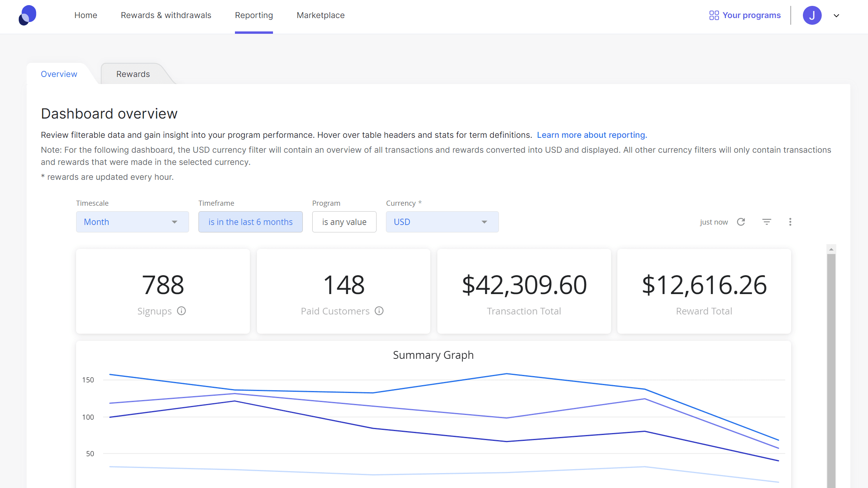Click the refresh dashboard icon
This screenshot has height=488, width=868.
[x=741, y=222]
